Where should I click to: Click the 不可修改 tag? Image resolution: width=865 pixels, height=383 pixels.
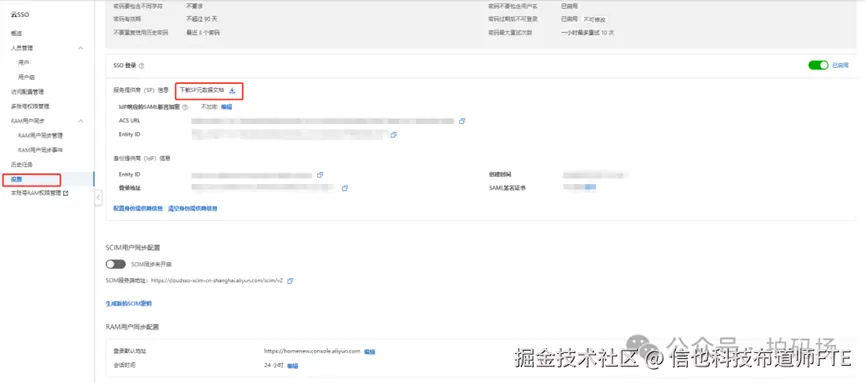[x=595, y=19]
